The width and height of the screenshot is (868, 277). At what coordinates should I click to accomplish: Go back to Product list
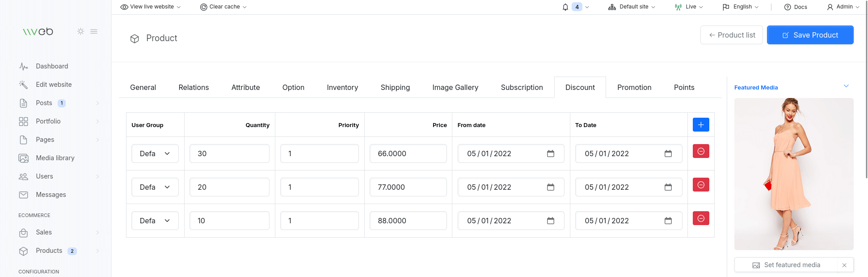[731, 35]
